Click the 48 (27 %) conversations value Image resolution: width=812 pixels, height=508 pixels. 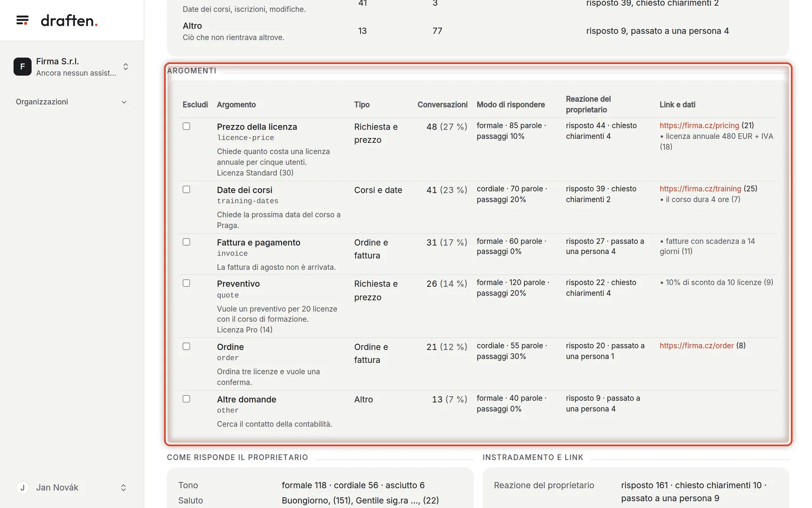447,127
